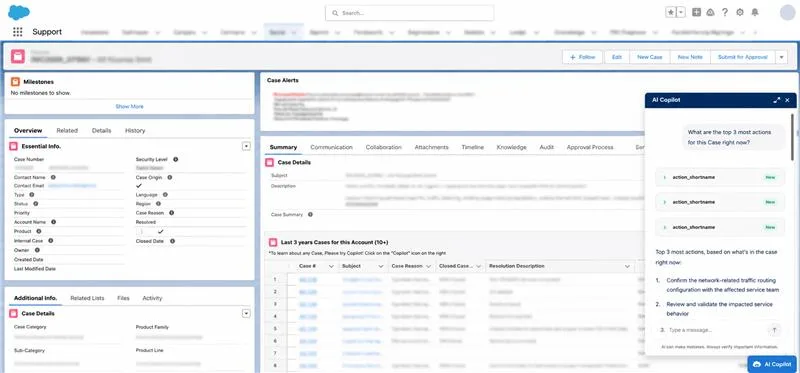800x373 pixels.
Task: Open more actions dropdown beside Submit for Approval
Action: click(x=781, y=57)
